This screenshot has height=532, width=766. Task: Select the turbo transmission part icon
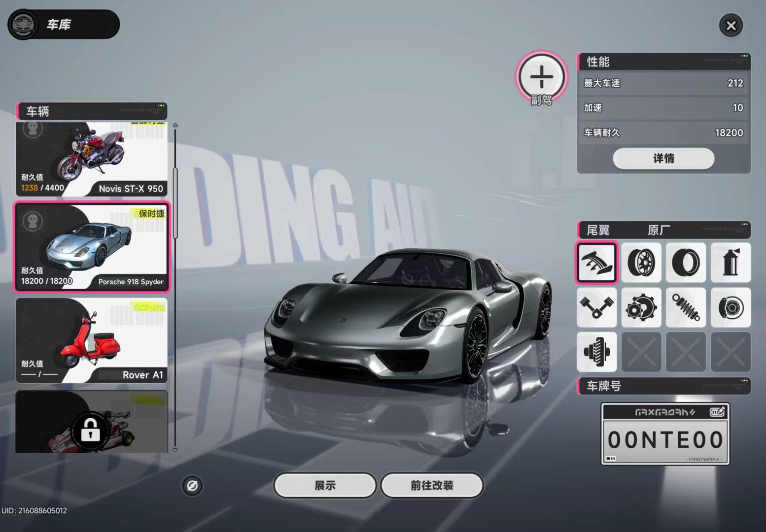(x=596, y=352)
